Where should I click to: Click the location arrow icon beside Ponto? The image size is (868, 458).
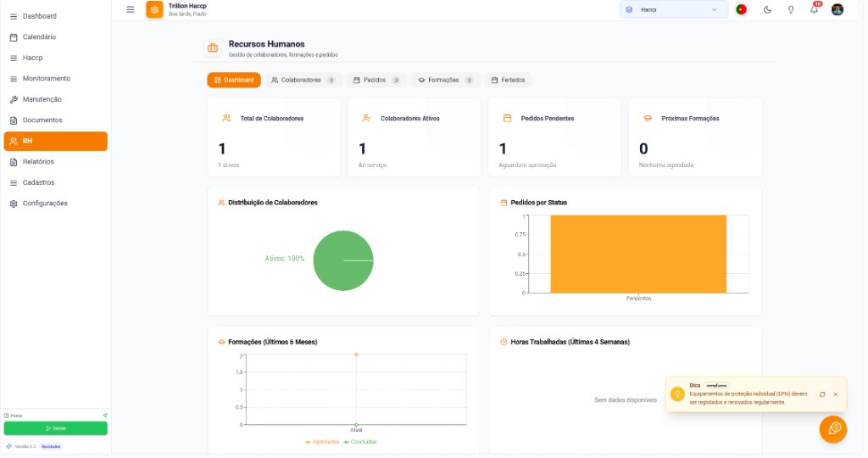[104, 416]
